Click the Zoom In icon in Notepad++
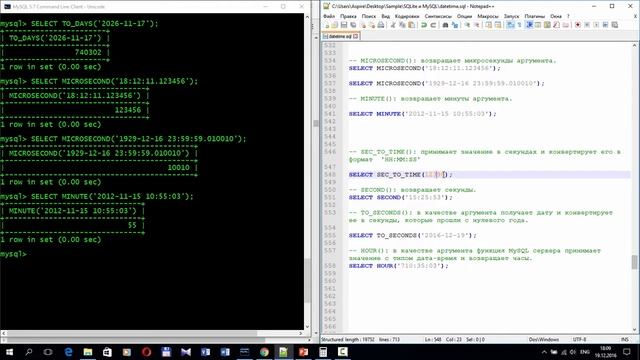Image resolution: width=640 pixels, height=360 pixels. coord(467,25)
